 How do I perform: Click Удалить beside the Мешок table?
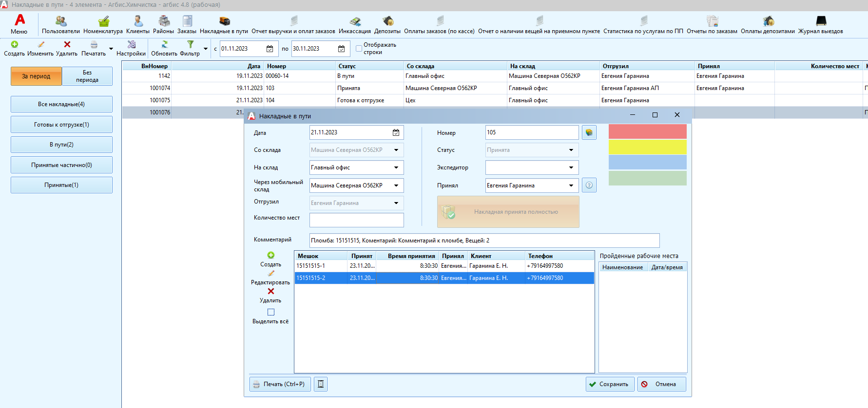click(271, 296)
